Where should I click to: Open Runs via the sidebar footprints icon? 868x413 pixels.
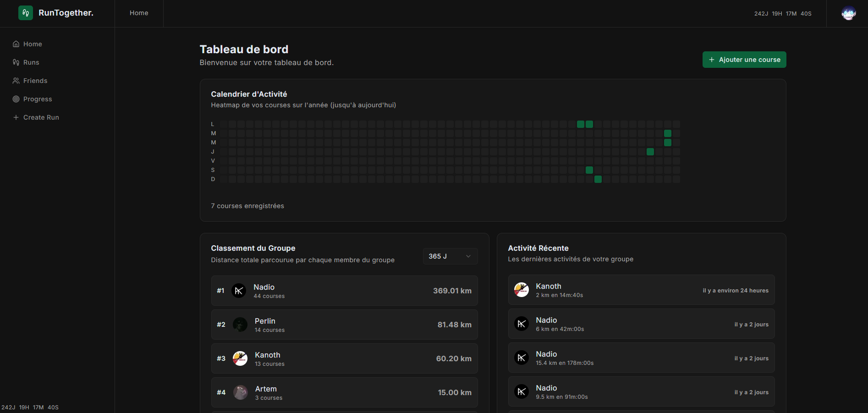click(16, 62)
